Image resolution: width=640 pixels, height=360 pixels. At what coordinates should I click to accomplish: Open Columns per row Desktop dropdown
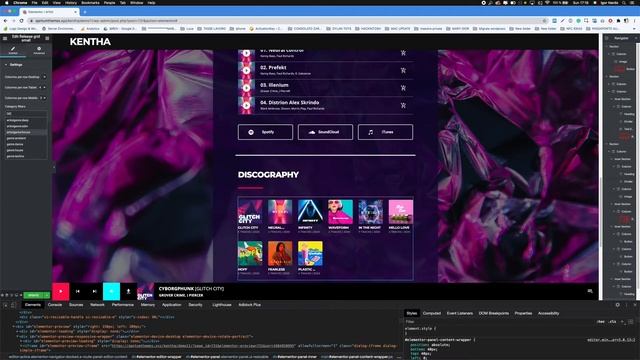44,77
